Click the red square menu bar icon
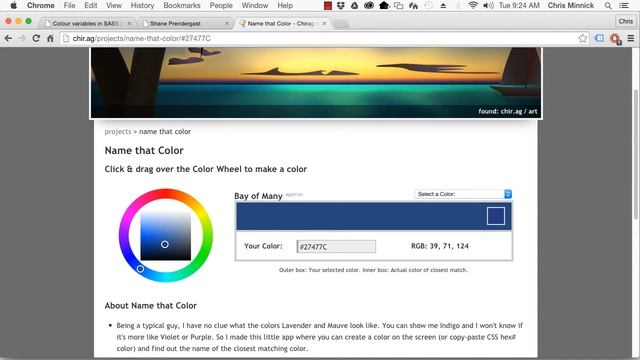The height and width of the screenshot is (360, 640). [x=327, y=5]
